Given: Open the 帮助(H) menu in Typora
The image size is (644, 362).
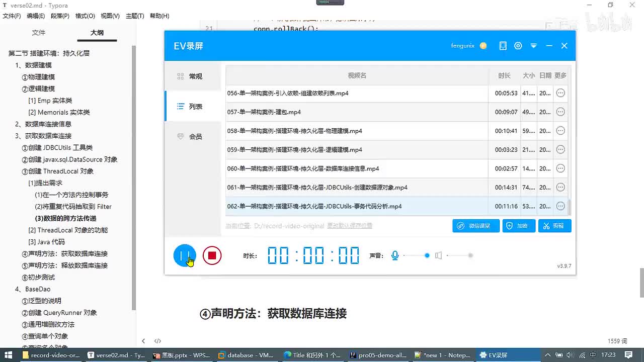Looking at the screenshot, I should coord(159,16).
